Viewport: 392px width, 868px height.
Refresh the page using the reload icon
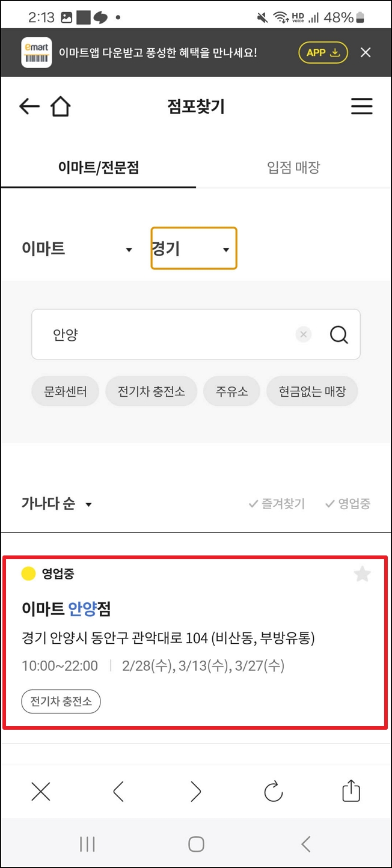coord(274,792)
